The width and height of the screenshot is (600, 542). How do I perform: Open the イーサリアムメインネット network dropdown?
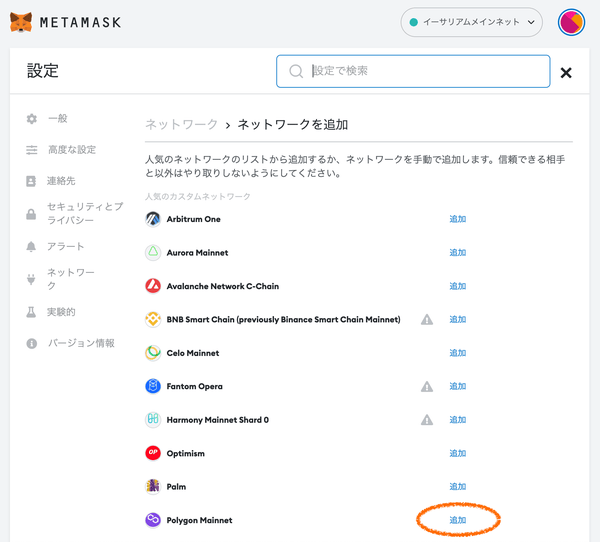[471, 22]
